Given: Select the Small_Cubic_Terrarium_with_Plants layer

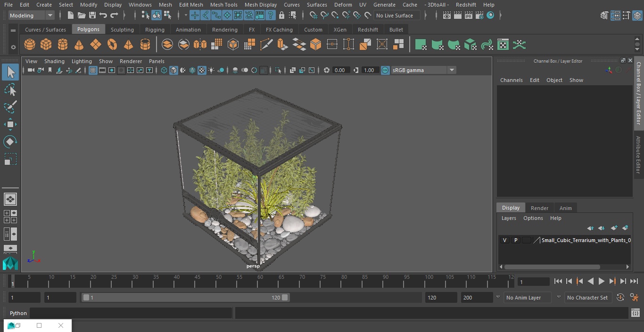Looking at the screenshot, I should click(x=586, y=240).
